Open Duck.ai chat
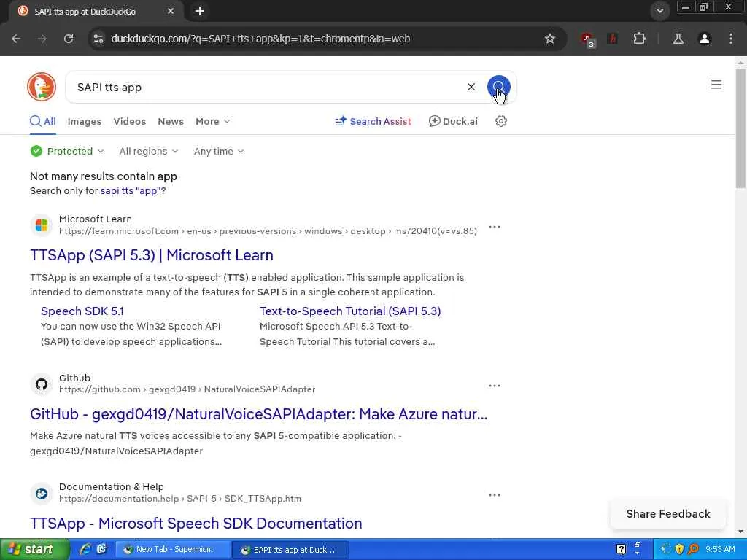This screenshot has width=747, height=560. pos(452,121)
